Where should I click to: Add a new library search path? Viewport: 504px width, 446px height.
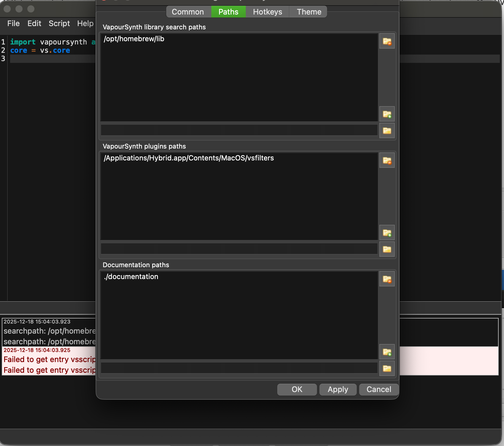point(387,114)
